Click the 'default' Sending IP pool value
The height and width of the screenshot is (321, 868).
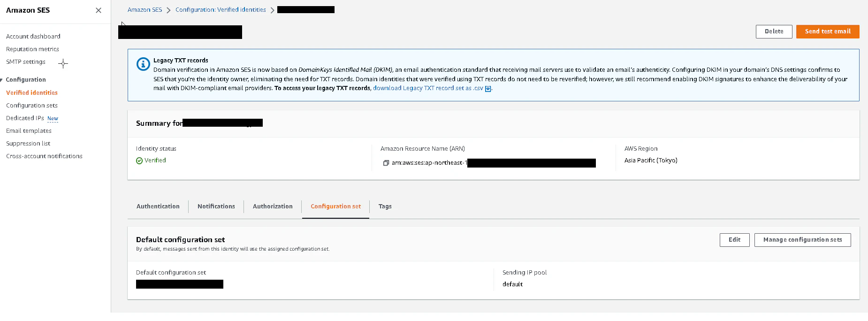tap(512, 284)
